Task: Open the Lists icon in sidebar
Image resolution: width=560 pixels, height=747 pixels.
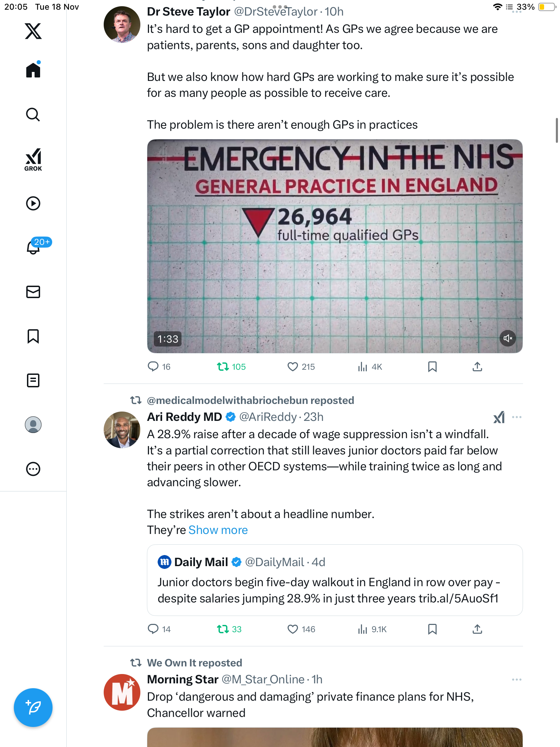Action: point(33,380)
